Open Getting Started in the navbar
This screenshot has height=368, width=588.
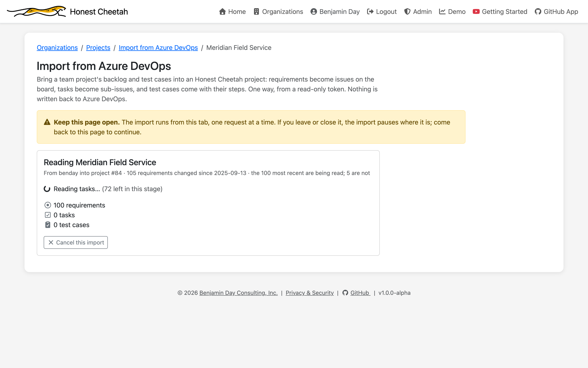500,12
